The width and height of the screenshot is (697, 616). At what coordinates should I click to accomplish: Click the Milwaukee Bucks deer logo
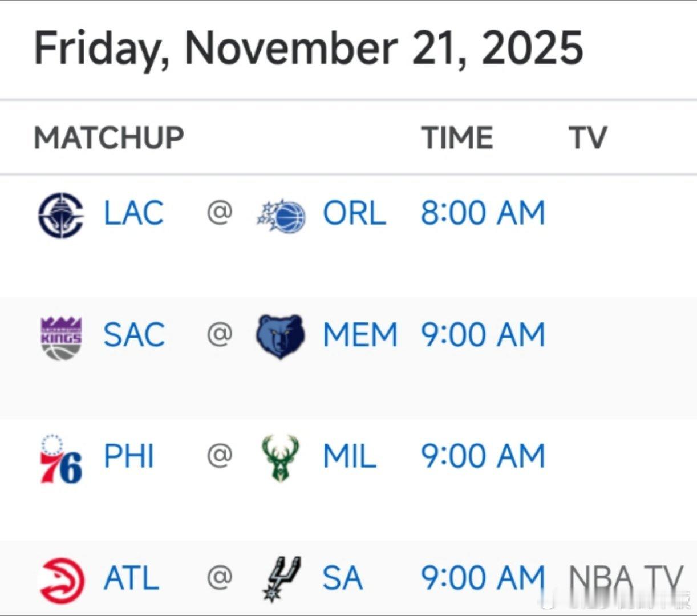[x=279, y=458]
